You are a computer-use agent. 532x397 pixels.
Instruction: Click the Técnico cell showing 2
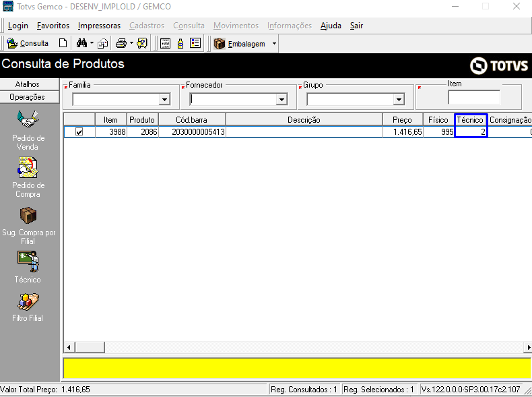point(471,131)
